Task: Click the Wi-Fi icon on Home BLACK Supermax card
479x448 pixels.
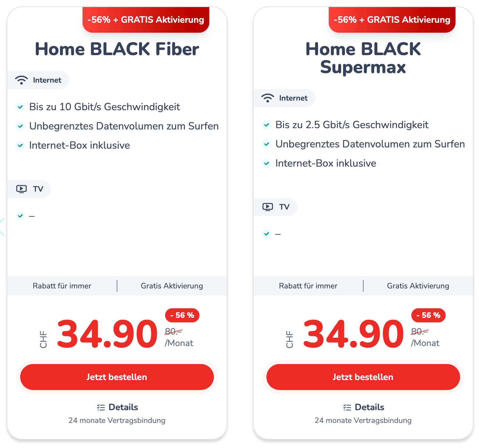Action: 267,98
